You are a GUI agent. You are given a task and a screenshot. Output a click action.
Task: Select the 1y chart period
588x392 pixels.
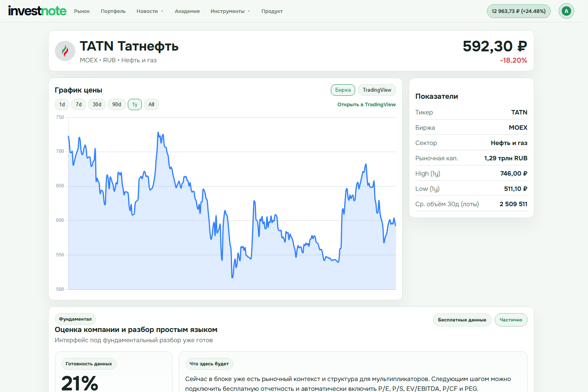(x=135, y=105)
